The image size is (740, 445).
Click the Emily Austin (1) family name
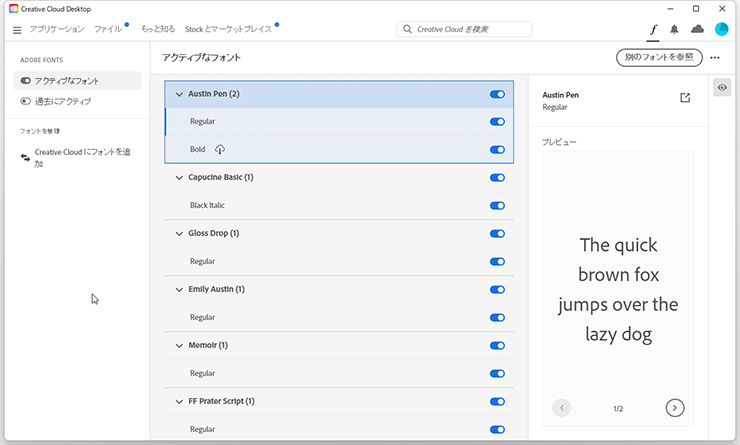click(217, 289)
